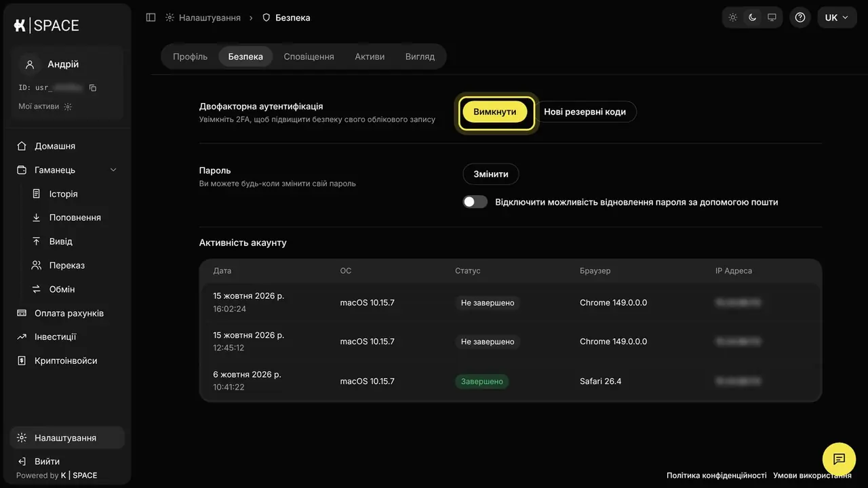Click the Гаманець wallet icon
Screen dimensions: 868x488
click(22, 170)
